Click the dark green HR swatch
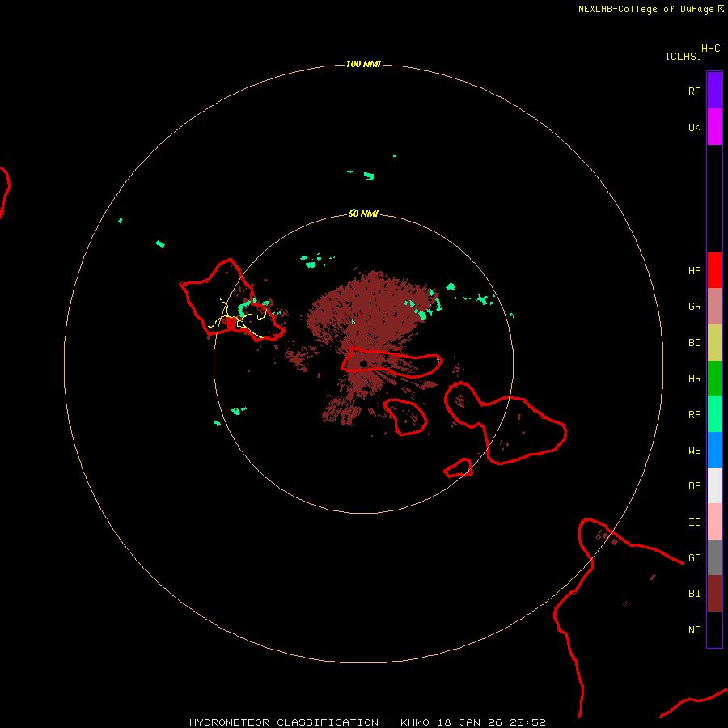The image size is (728, 728). point(714,379)
